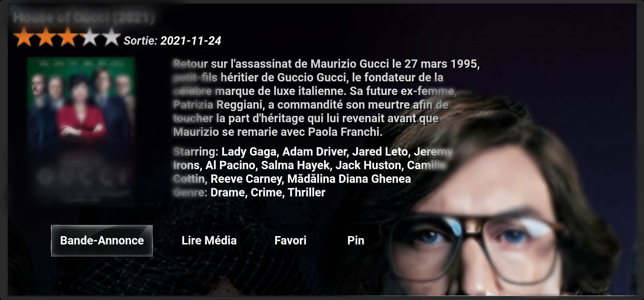Select the Drame genre label
This screenshot has height=300, width=644.
tap(228, 192)
